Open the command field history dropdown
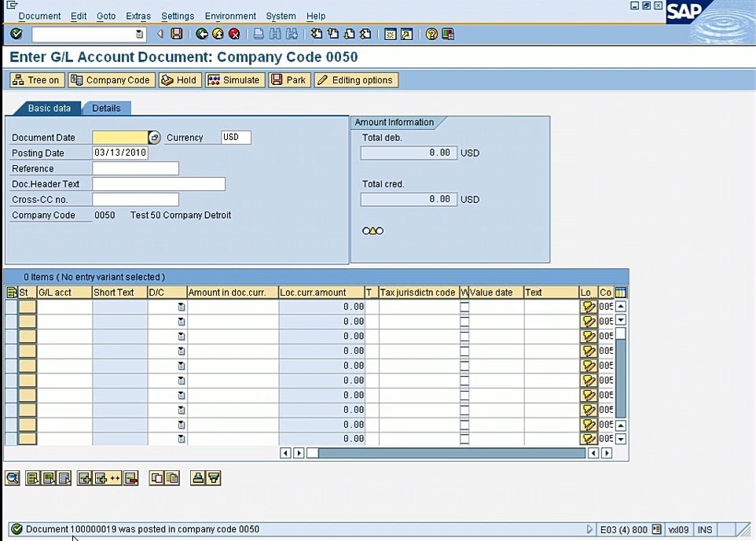 (x=139, y=35)
